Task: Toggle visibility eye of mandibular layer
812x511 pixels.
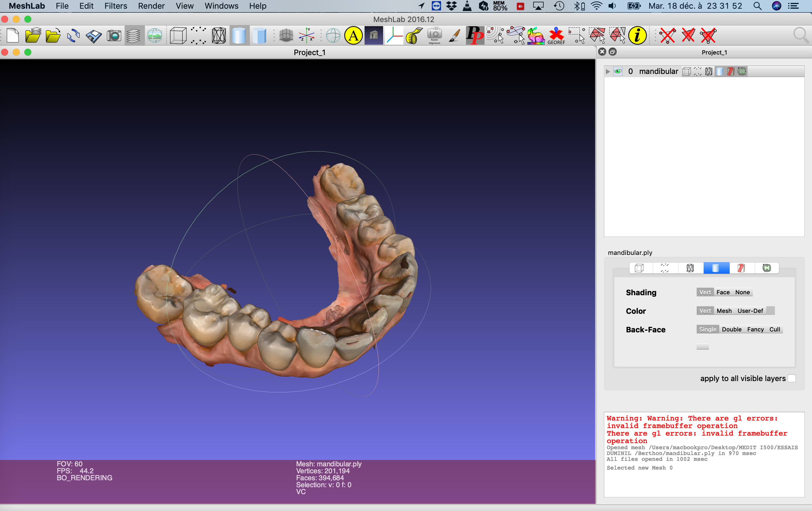Action: pos(618,71)
